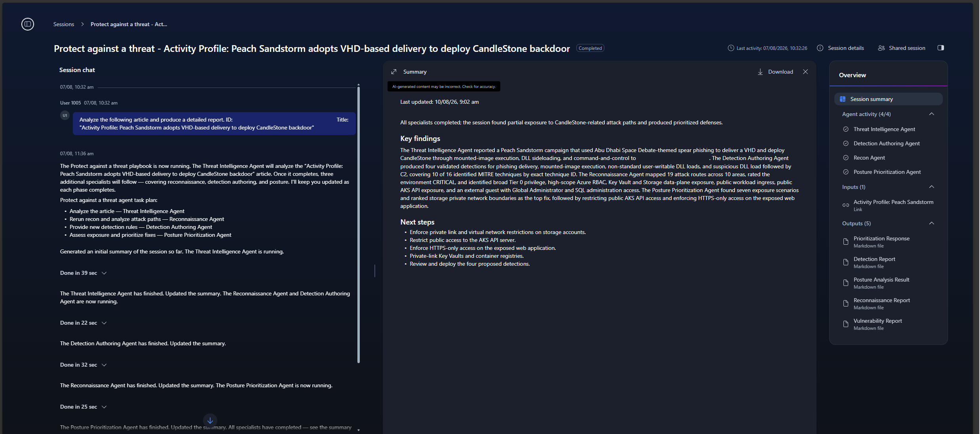The height and width of the screenshot is (434, 980).
Task: Open the Sessions breadcrumb link
Action: coord(64,24)
